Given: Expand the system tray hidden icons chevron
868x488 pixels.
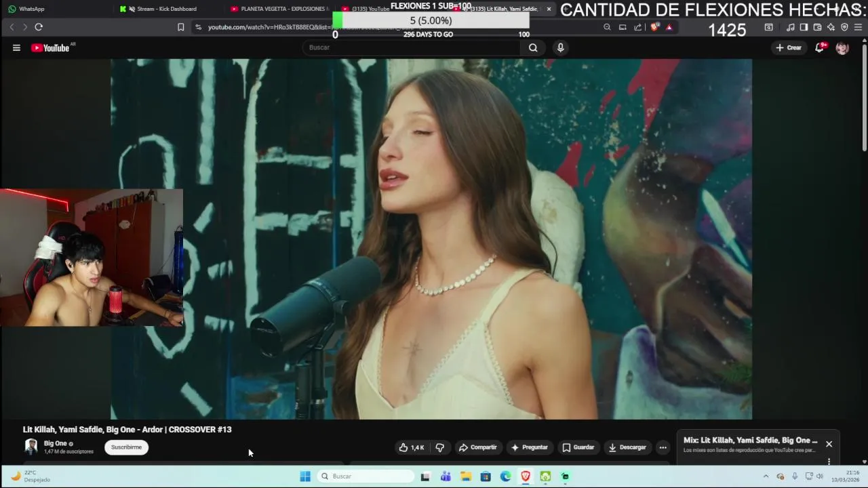Looking at the screenshot, I should click(766, 476).
